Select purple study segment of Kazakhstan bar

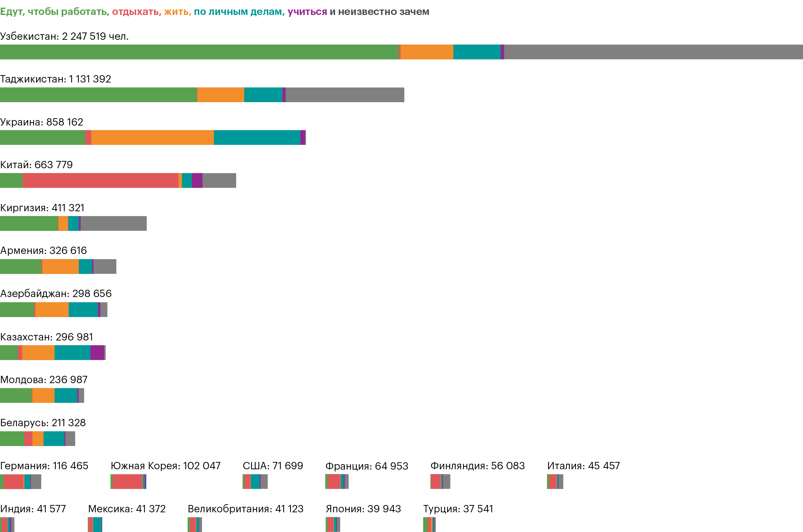click(x=97, y=352)
